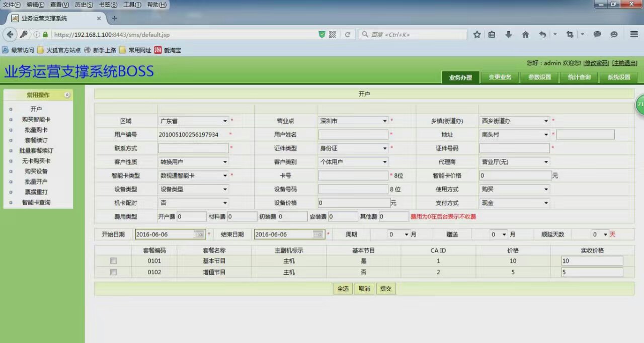This screenshot has width=644, height=343.
Task: Click the browser back arrow button
Action: point(10,35)
